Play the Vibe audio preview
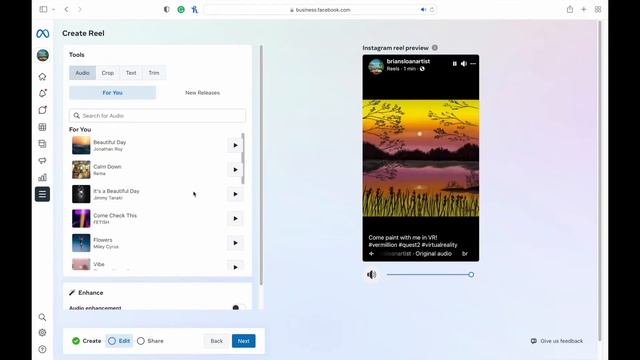640x360 pixels. coord(236,267)
